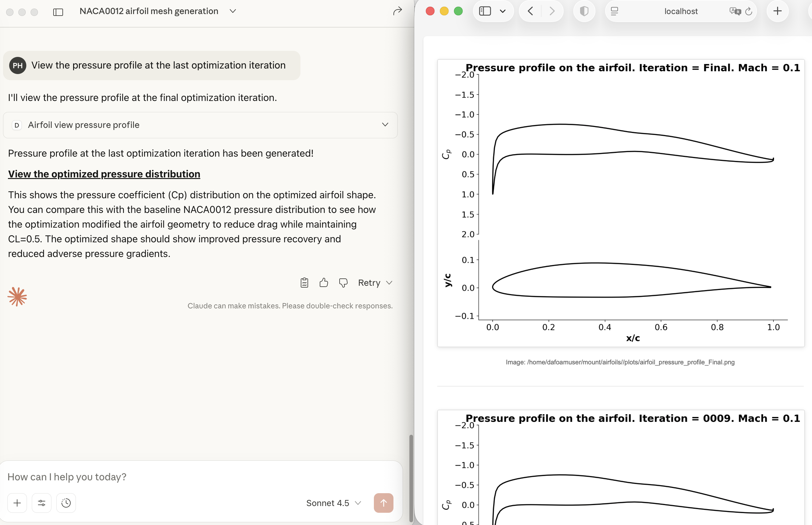Open the optimized pressure distribution link
812x525 pixels.
pyautogui.click(x=104, y=174)
